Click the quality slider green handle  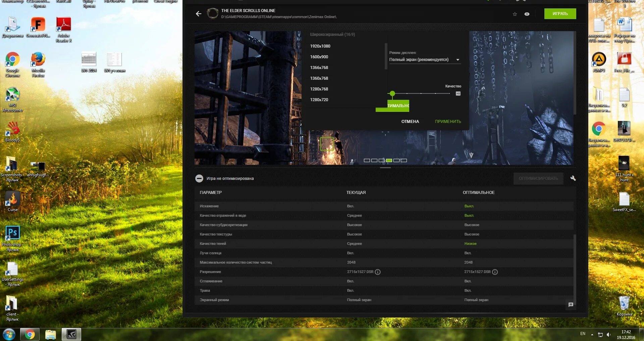(x=392, y=93)
